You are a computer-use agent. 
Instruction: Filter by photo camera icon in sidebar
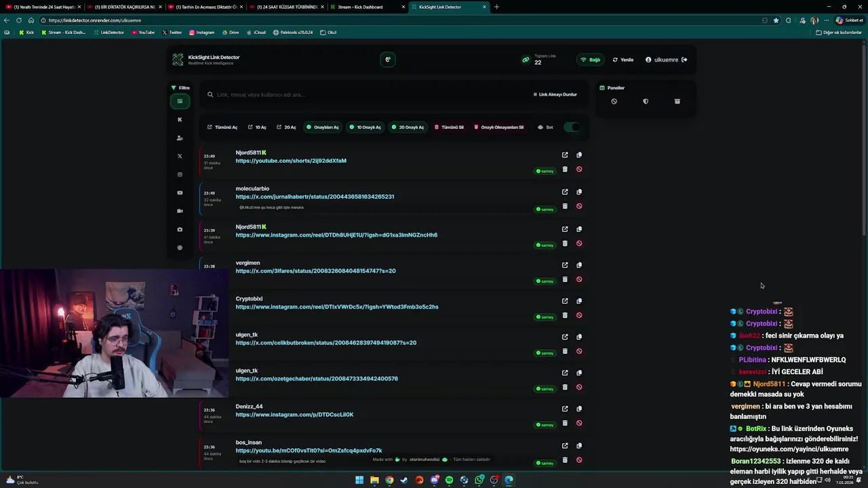point(180,230)
